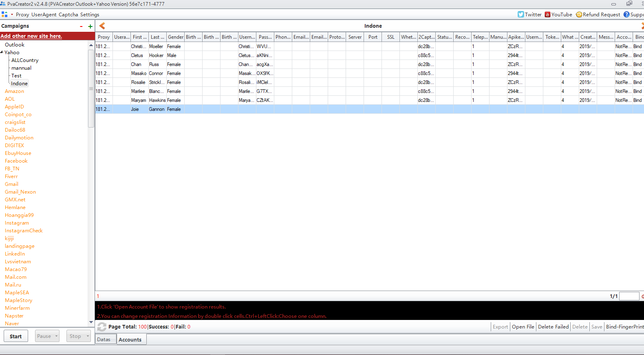This screenshot has height=355, width=644.
Task: Click 'Add other new site here' link
Action: point(31,36)
